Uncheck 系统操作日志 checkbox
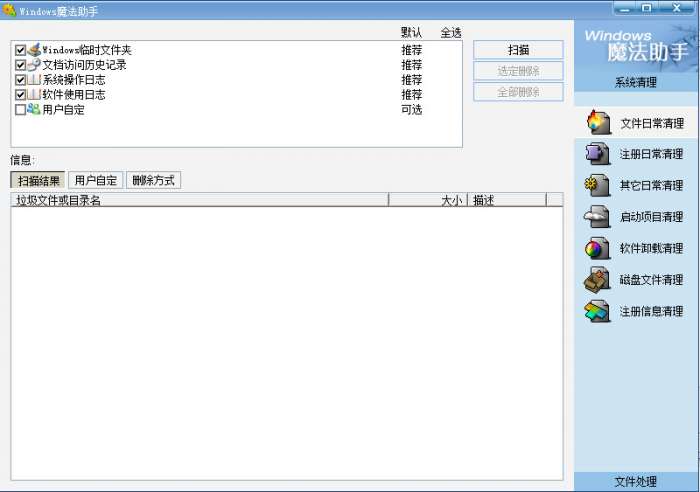Screen dimensions: 700x492 20,80
